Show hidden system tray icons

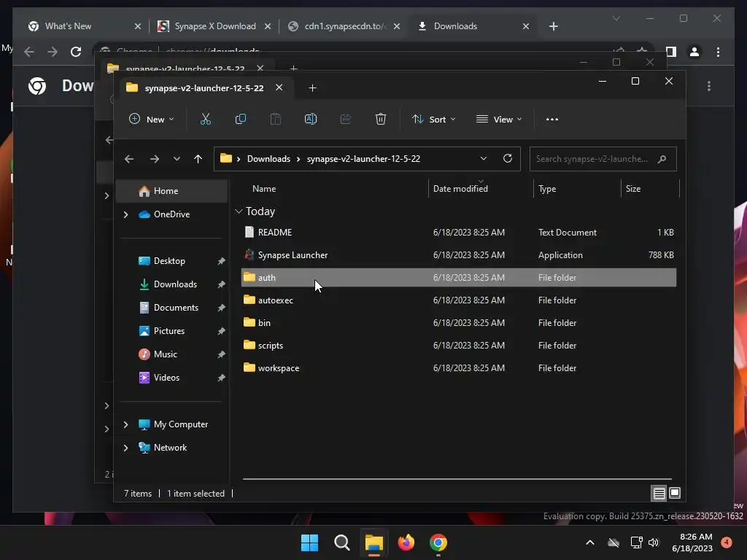tap(589, 542)
